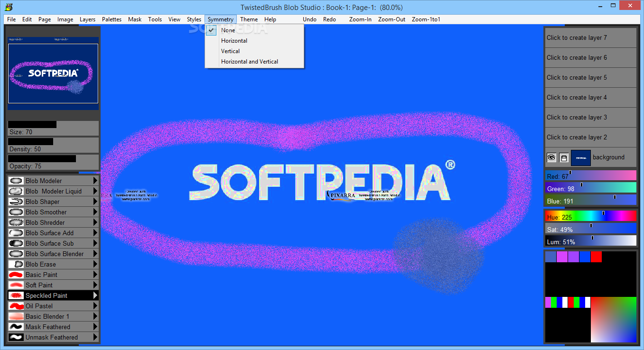Adjust the Opacity slider
This screenshot has width=644, height=350.
(53, 162)
